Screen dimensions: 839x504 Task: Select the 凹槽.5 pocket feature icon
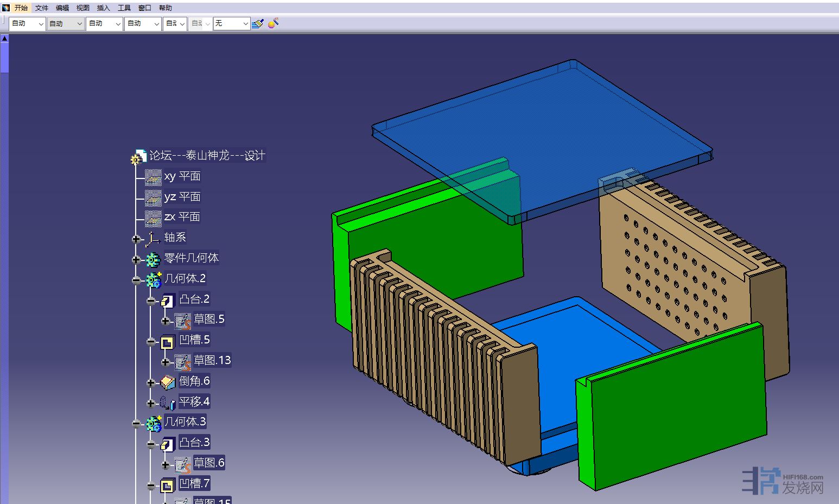[167, 341]
